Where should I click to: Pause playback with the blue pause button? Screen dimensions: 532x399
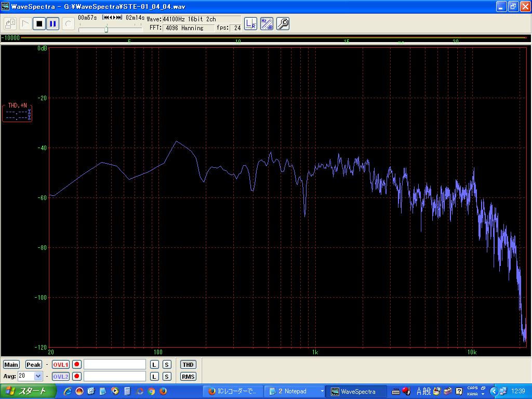[x=52, y=24]
